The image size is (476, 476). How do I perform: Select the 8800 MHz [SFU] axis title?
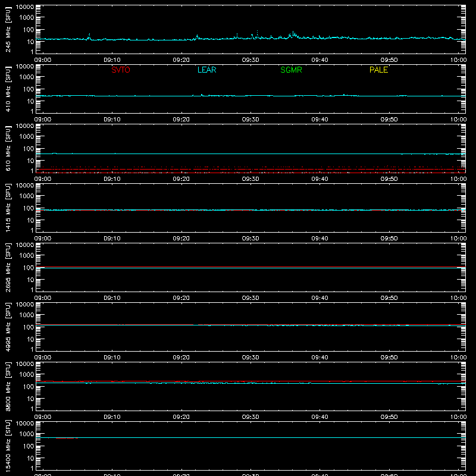[x=8, y=386]
